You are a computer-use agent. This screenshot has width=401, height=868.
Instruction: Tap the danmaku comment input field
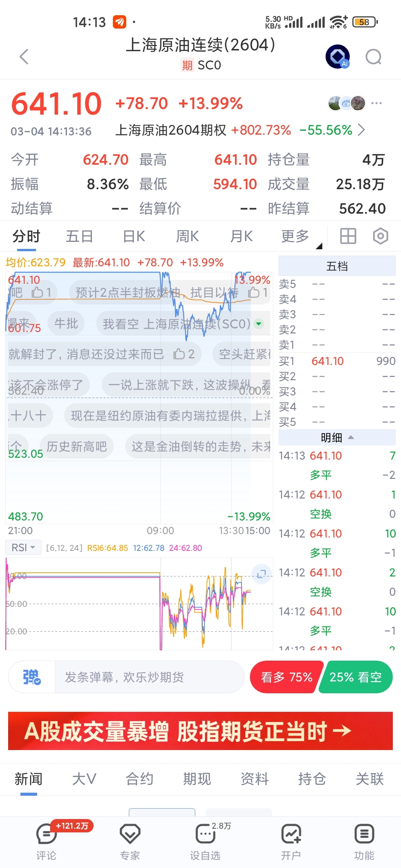tap(149, 677)
